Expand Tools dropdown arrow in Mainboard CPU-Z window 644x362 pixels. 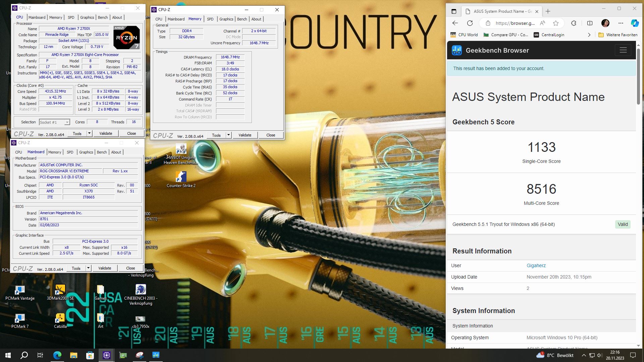click(x=88, y=268)
